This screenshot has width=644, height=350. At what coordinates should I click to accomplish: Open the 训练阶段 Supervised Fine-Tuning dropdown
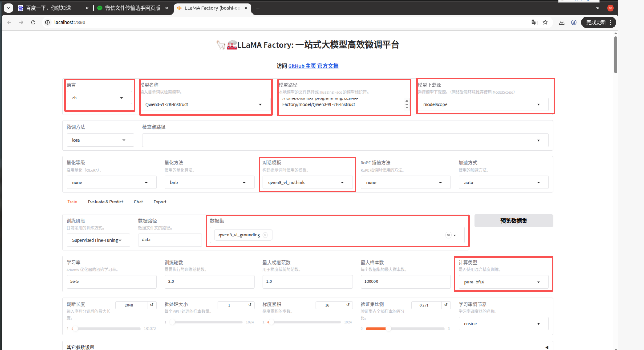point(98,240)
